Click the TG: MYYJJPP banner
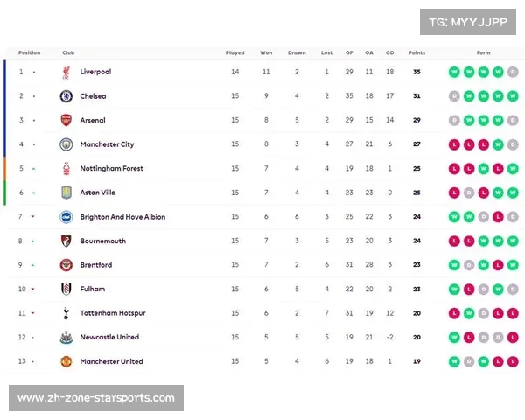Screen dimensions: 525x420 click(x=468, y=22)
